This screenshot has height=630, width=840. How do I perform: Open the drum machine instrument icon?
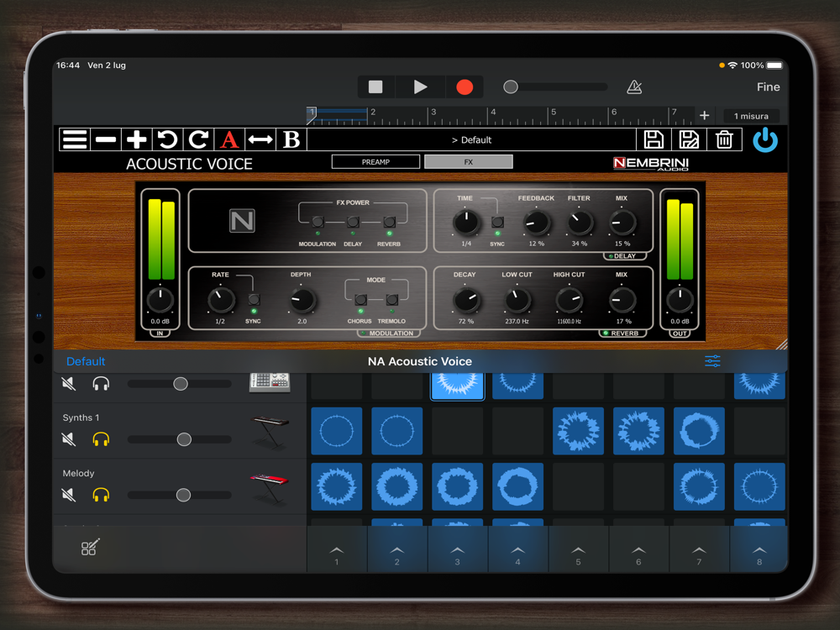270,382
